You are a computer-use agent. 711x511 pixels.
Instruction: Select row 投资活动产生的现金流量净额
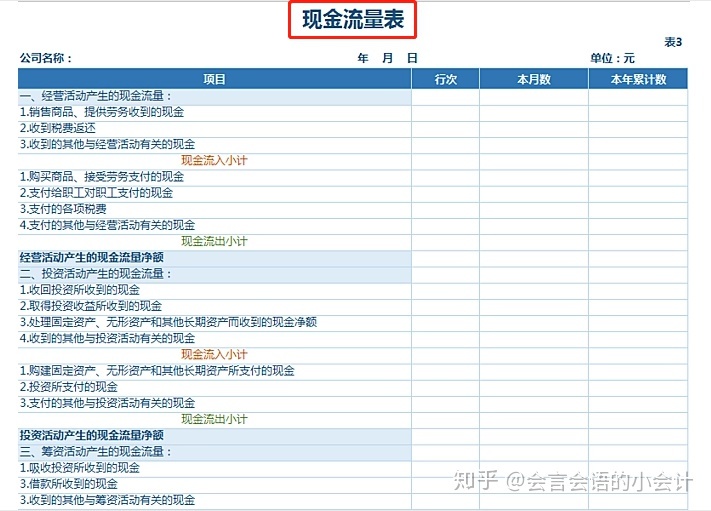[x=353, y=436]
